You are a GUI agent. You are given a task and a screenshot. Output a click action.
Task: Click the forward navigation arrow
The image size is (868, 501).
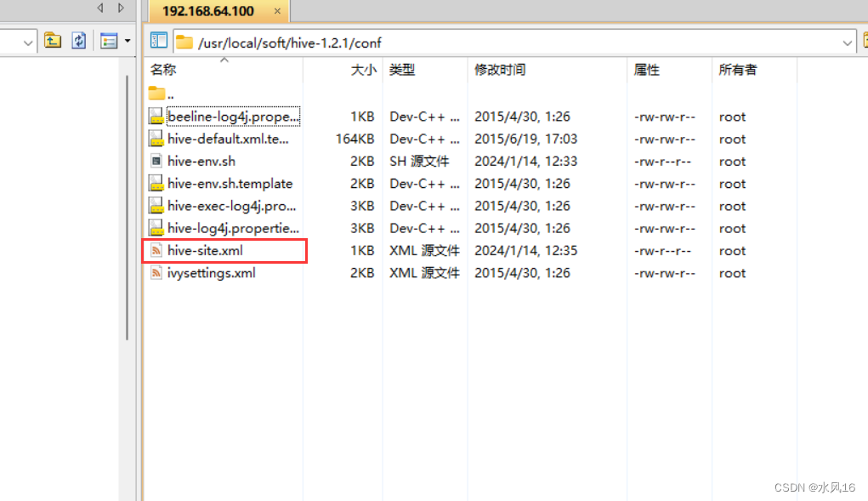coord(122,7)
